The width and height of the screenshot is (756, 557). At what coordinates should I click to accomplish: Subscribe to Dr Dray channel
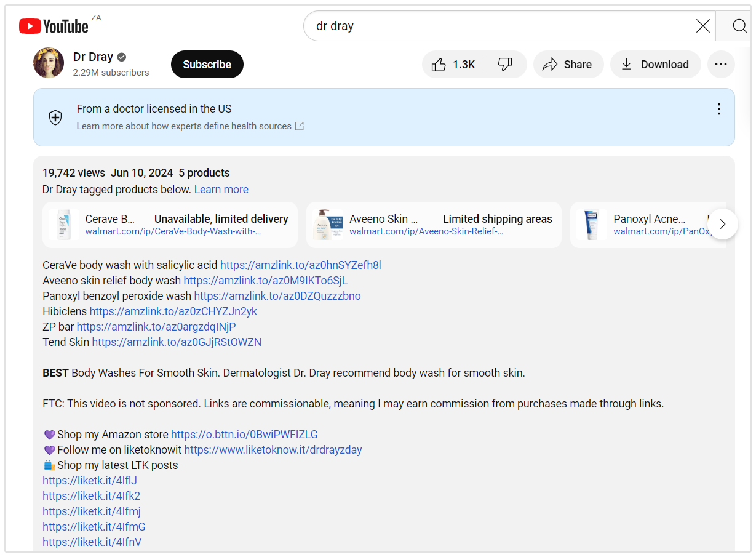pos(207,65)
